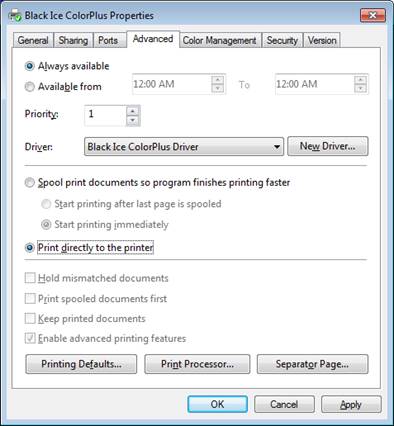394x426 pixels.
Task: Open the Color Management tab
Action: pyautogui.click(x=220, y=40)
